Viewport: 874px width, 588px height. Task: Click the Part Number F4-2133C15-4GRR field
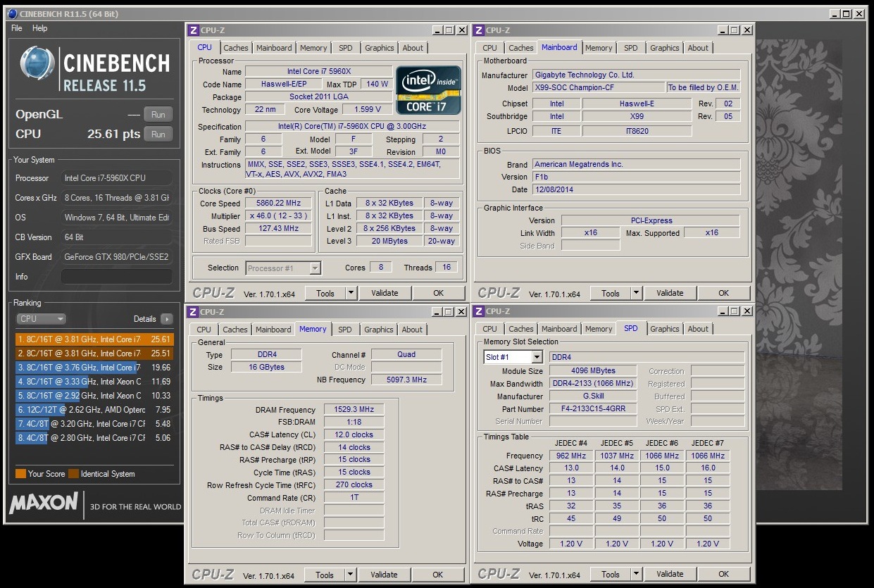coord(594,409)
